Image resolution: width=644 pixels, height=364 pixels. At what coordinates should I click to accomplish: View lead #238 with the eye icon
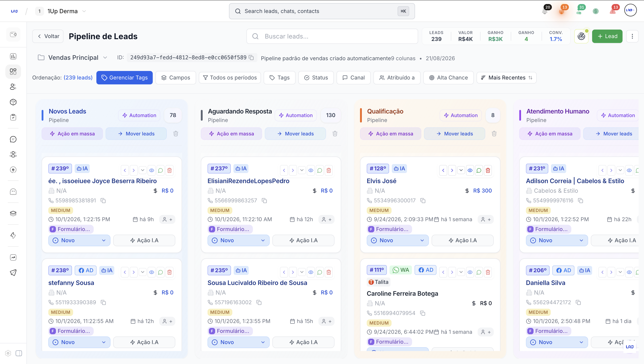click(152, 272)
